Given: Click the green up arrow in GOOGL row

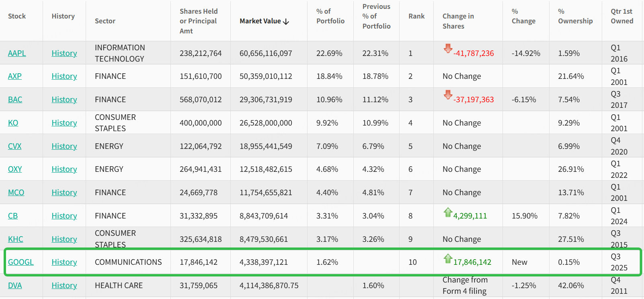Looking at the screenshot, I should (x=447, y=258).
